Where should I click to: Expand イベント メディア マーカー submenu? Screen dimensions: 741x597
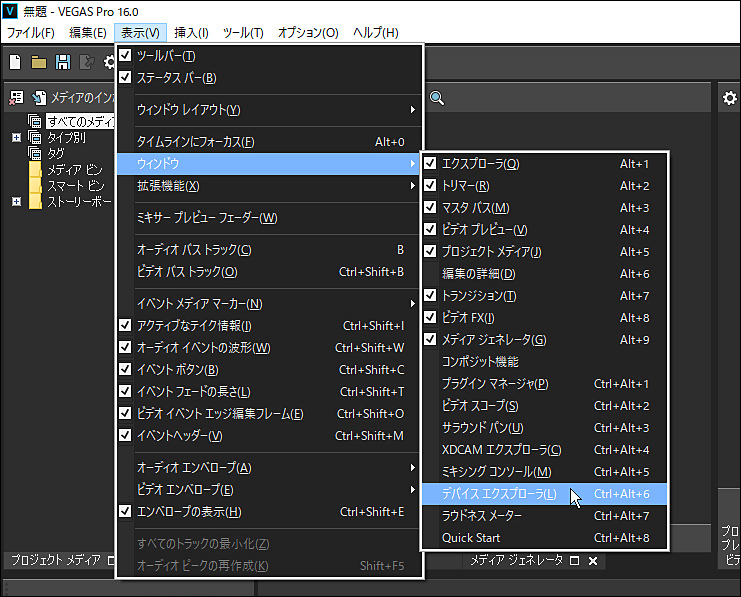click(268, 303)
